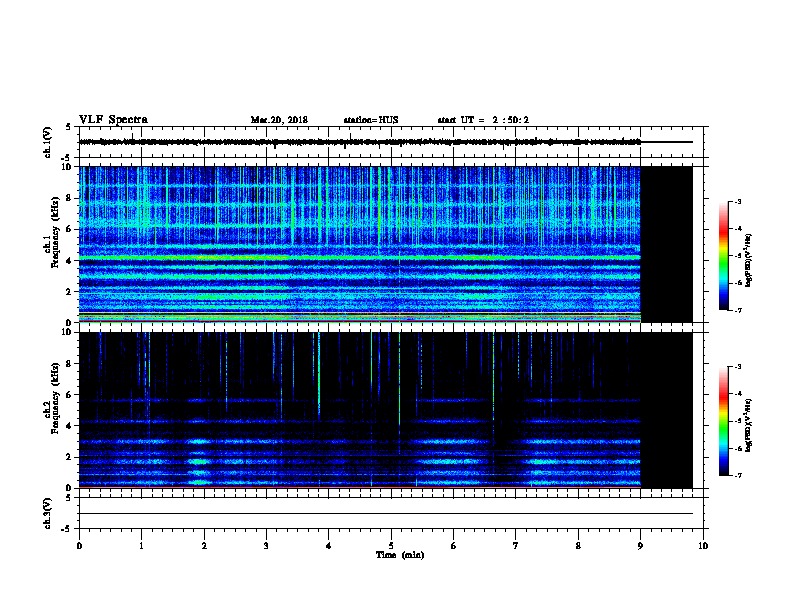Click the "-3" label on ch.1 colorbar

pos(738,201)
